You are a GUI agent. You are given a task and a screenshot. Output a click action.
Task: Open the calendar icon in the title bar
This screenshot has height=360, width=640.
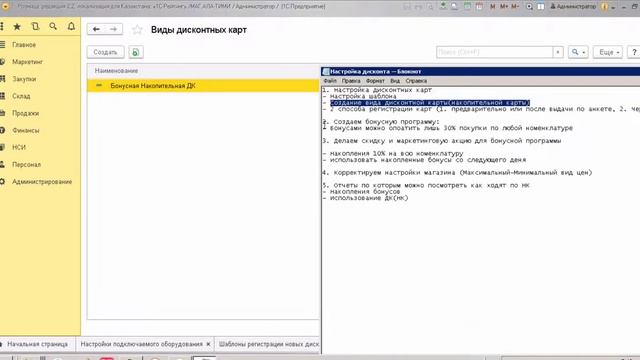tap(479, 7)
